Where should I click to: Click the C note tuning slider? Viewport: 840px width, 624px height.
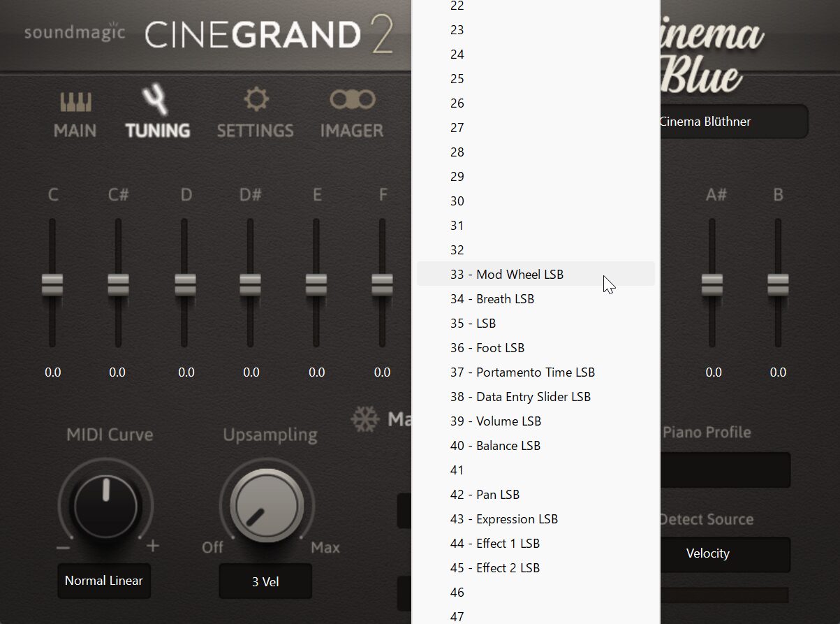(x=52, y=284)
